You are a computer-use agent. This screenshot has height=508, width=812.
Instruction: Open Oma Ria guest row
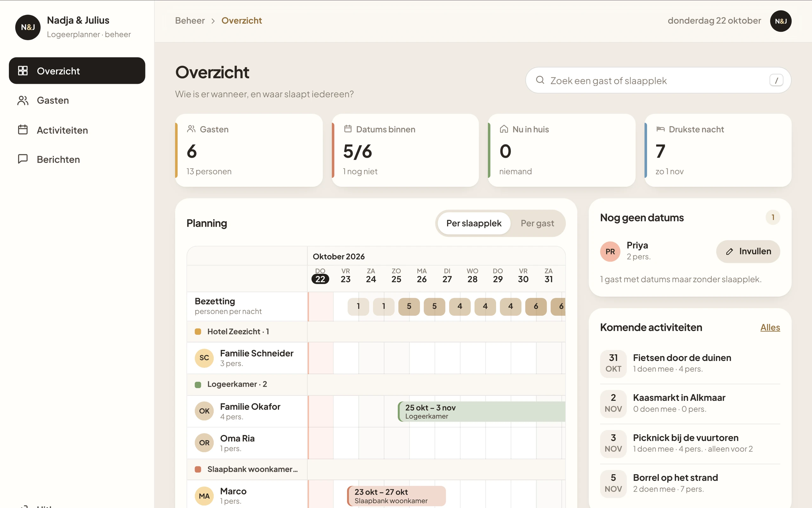(247, 443)
